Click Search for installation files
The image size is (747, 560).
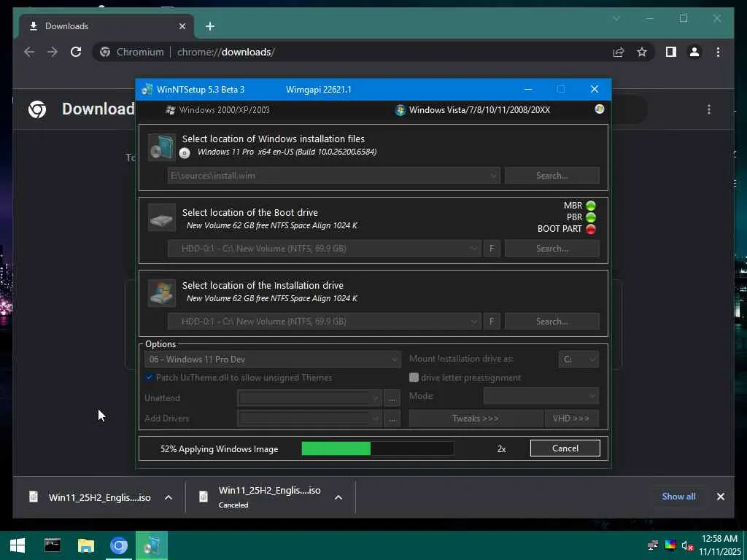coord(552,176)
